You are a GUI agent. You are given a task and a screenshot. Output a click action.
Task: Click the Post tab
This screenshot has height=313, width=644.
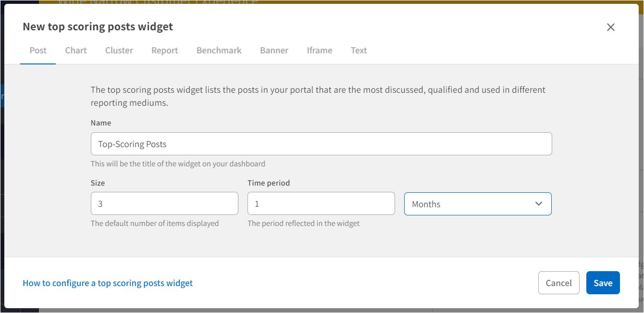pyautogui.click(x=38, y=50)
